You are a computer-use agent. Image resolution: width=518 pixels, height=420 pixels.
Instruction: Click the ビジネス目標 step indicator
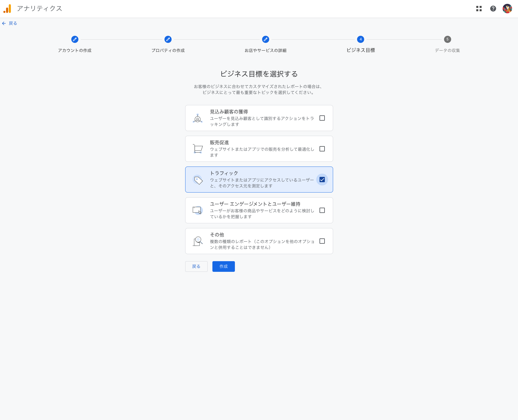point(361,39)
